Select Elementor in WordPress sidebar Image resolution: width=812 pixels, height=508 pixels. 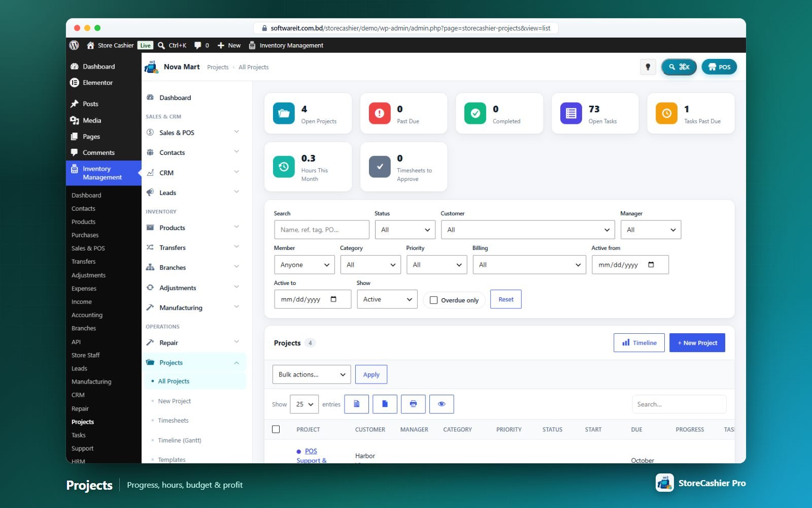(x=97, y=83)
